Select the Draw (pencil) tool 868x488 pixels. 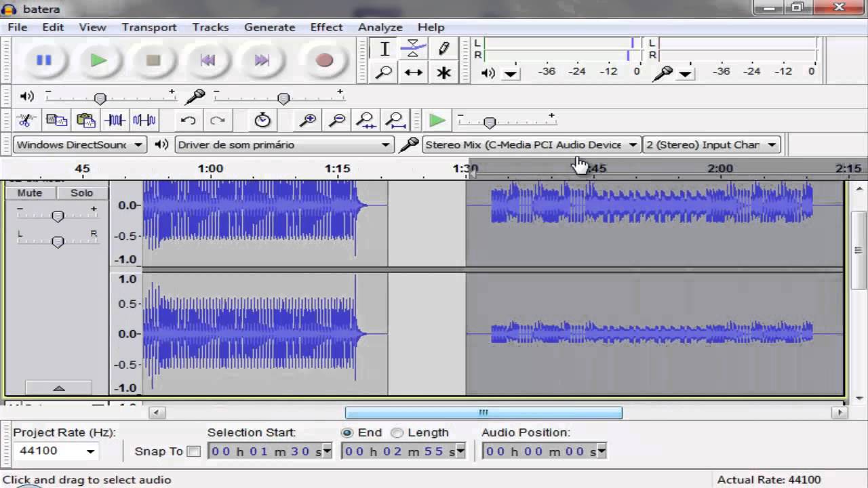pos(443,49)
